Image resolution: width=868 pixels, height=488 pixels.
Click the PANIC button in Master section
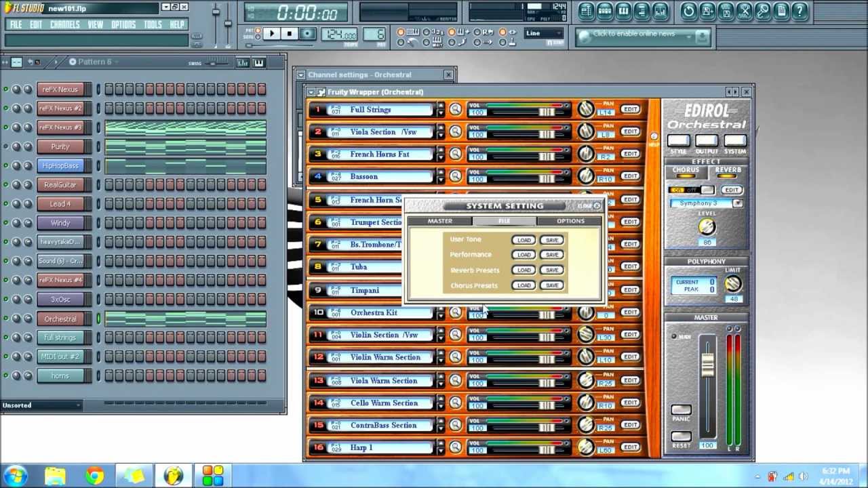click(x=682, y=411)
